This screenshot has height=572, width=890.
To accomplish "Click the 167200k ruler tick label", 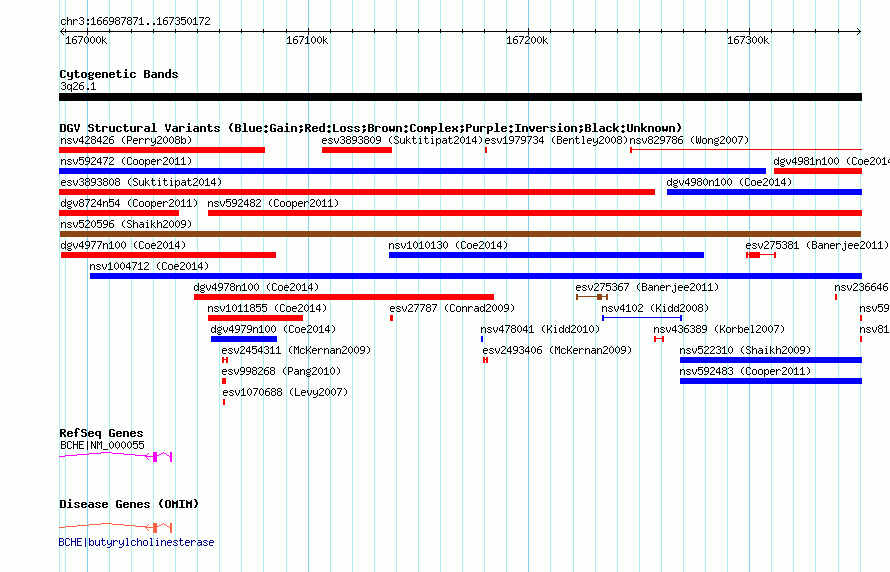I will pyautogui.click(x=527, y=40).
